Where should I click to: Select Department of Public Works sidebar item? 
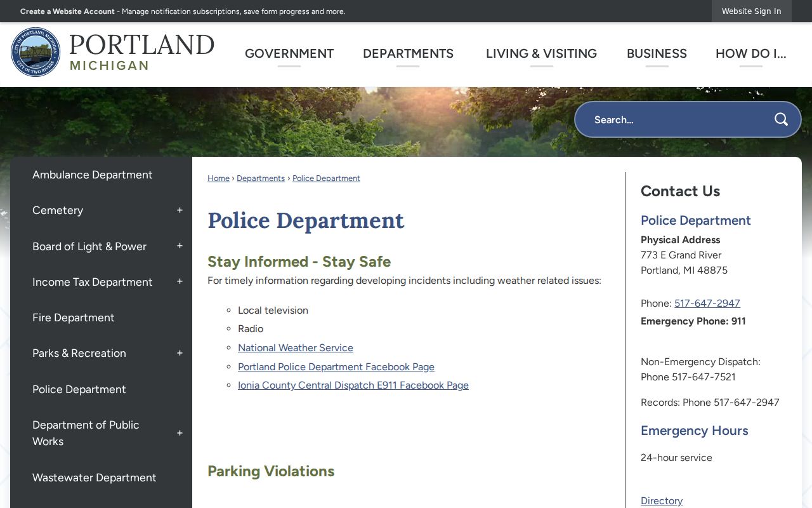click(86, 433)
